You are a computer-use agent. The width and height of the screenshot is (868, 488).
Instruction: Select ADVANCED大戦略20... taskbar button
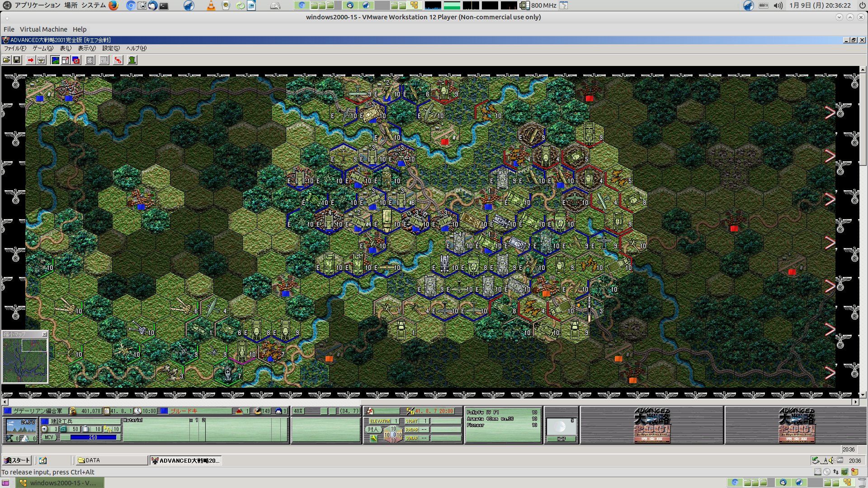pos(185,460)
